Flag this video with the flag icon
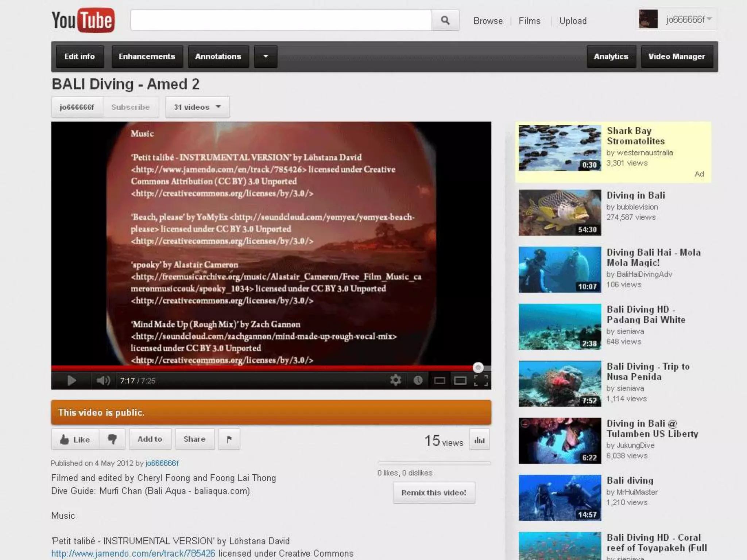 [x=229, y=439]
